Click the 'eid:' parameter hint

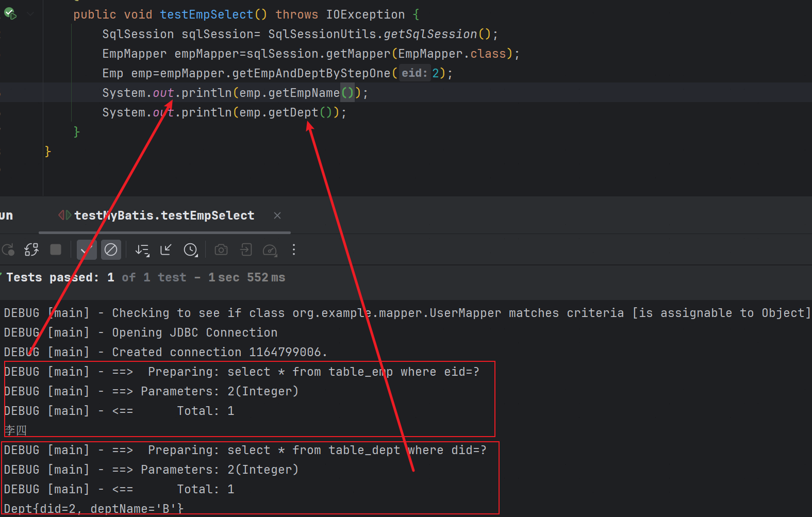(x=415, y=73)
